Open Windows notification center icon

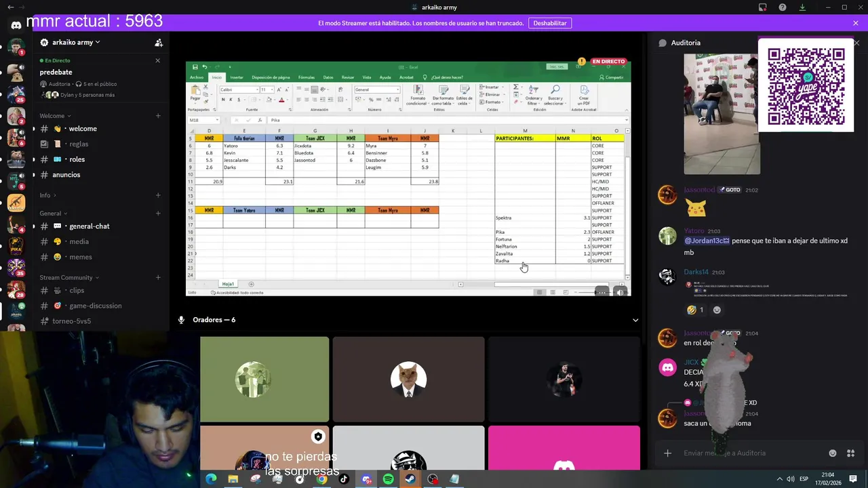[x=853, y=479]
